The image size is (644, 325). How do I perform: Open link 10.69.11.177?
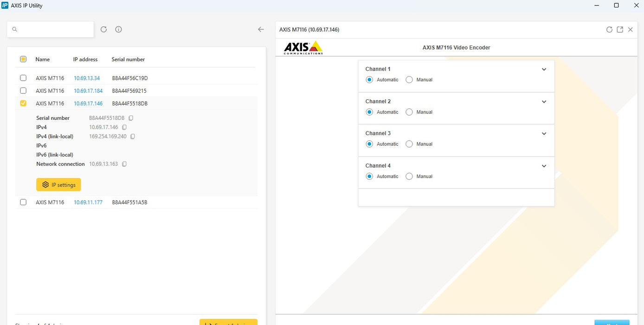point(88,202)
